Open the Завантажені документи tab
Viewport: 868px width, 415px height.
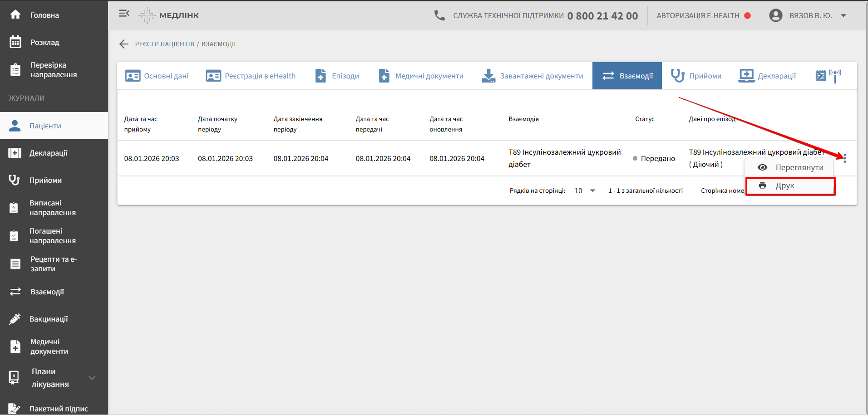point(533,76)
